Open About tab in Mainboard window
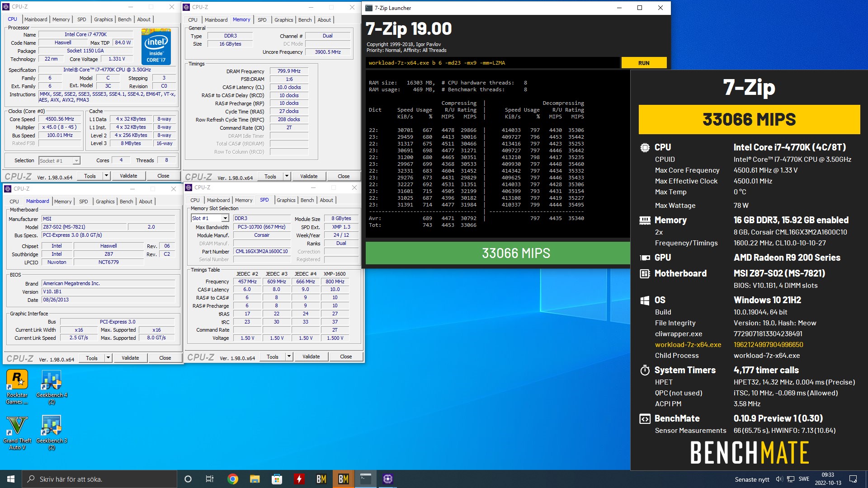 click(146, 202)
